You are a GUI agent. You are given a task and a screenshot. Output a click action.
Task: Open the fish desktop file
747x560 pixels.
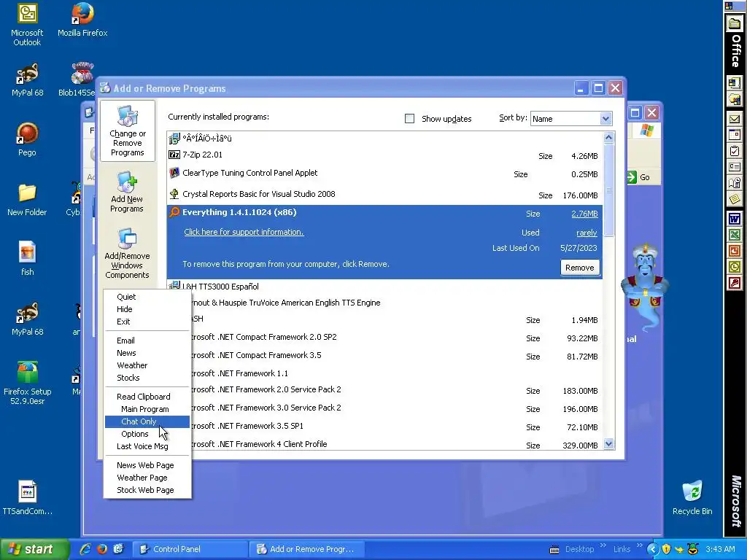coord(27,259)
